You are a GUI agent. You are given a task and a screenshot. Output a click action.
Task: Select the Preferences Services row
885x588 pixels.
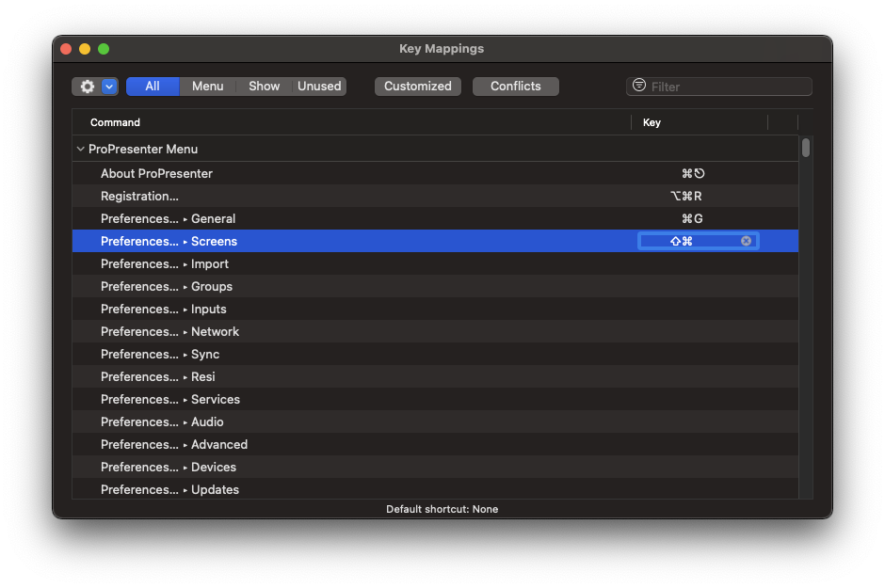[435, 399]
